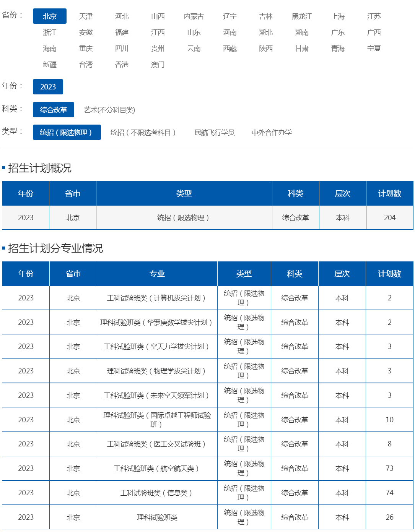Pick 陕西 in the province filter
The image size is (415, 532).
point(266,48)
